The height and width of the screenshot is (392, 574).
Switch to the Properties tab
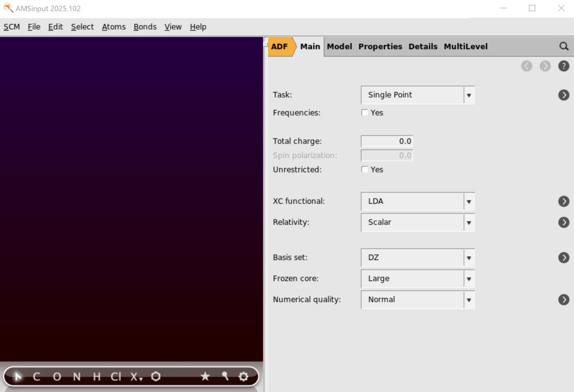[x=380, y=47]
